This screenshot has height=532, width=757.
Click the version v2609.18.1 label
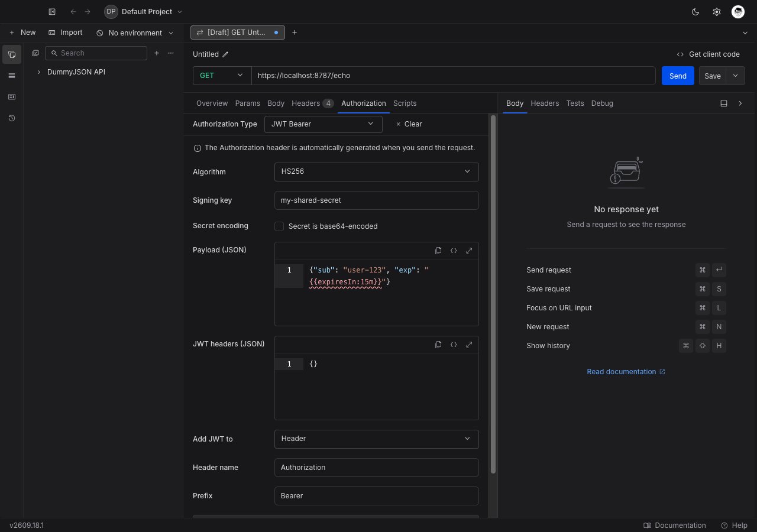(27, 525)
